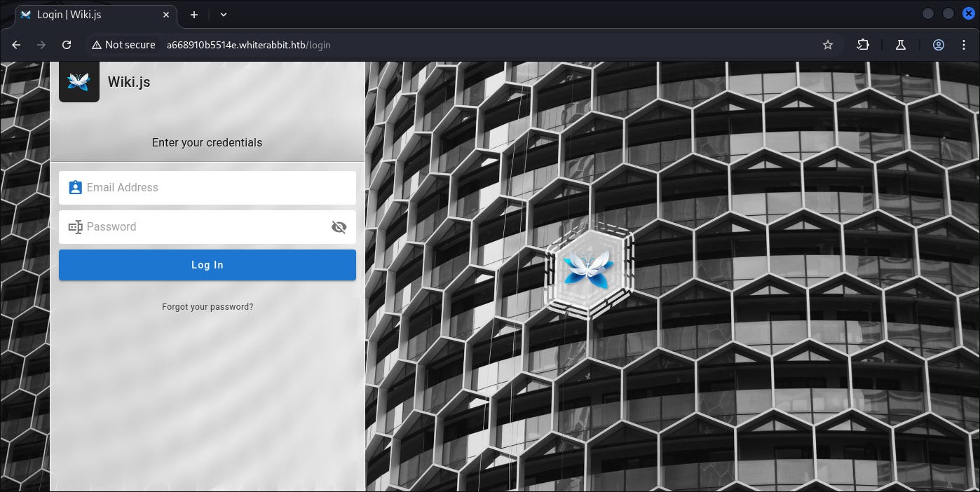Image resolution: width=980 pixels, height=492 pixels.
Task: Open the browser profile account icon
Action: 939,45
